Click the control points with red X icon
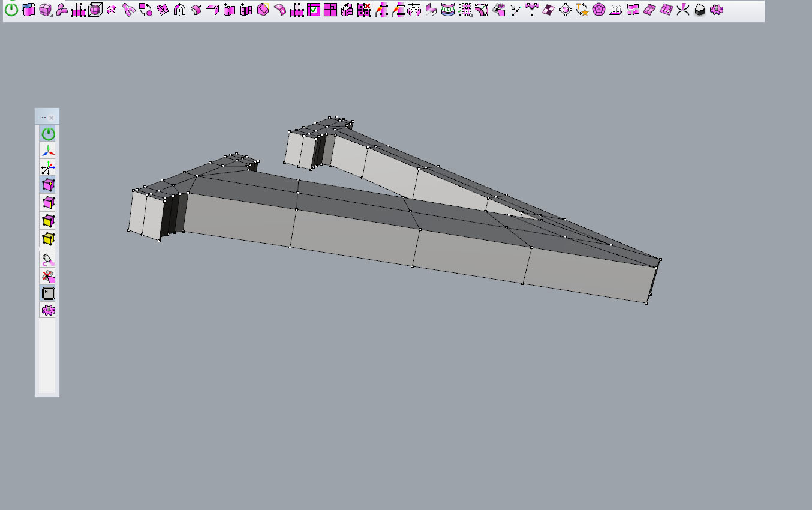Viewport: 812px width, 510px height. [364, 10]
